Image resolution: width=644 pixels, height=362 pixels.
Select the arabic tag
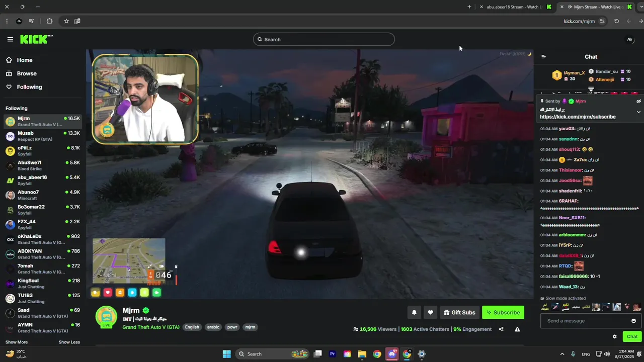click(x=213, y=327)
